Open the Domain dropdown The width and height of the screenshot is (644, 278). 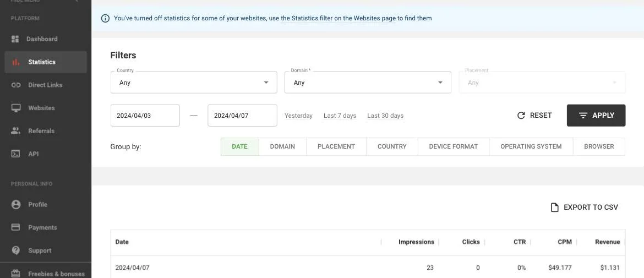[x=368, y=83]
